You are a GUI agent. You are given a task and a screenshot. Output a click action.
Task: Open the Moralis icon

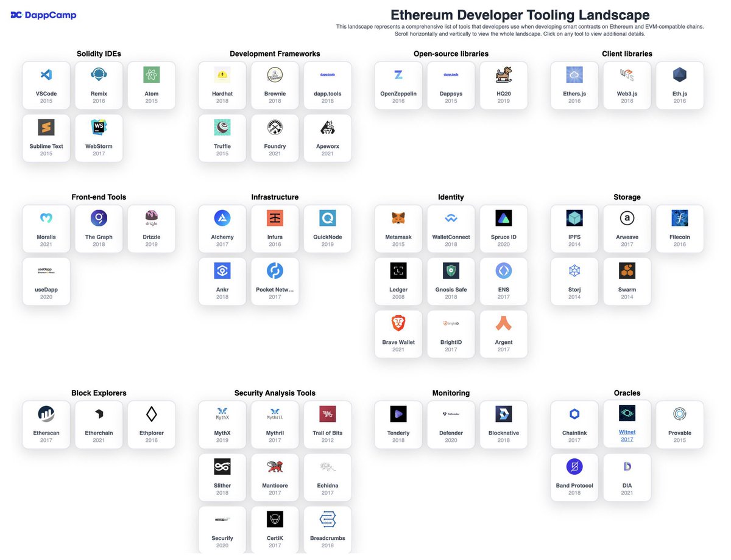[46, 218]
